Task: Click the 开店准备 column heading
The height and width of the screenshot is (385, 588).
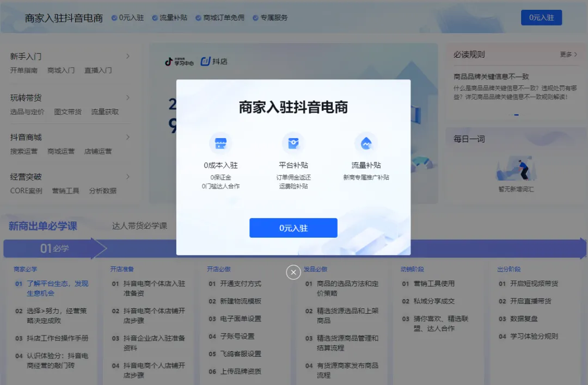Action: [122, 269]
